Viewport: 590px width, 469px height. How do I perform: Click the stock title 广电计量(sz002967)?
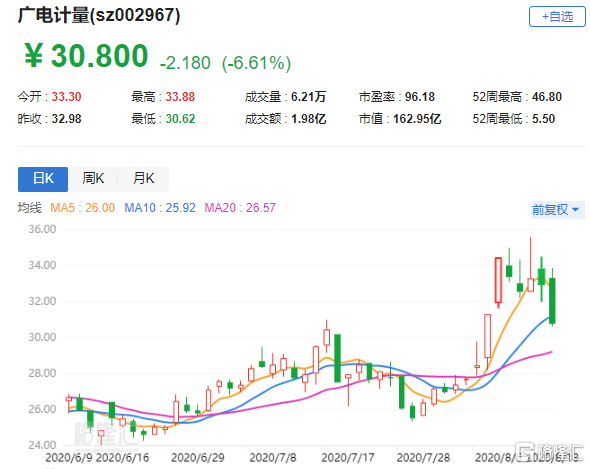click(99, 15)
